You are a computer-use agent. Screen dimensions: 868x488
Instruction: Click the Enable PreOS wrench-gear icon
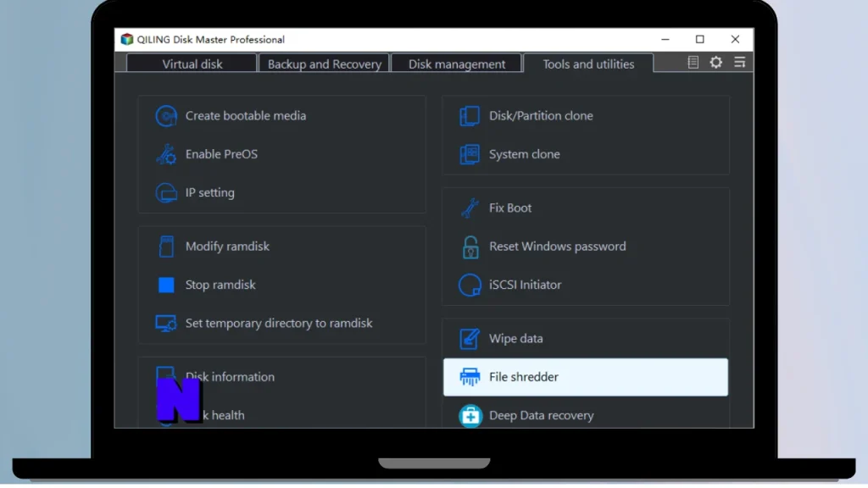(166, 154)
